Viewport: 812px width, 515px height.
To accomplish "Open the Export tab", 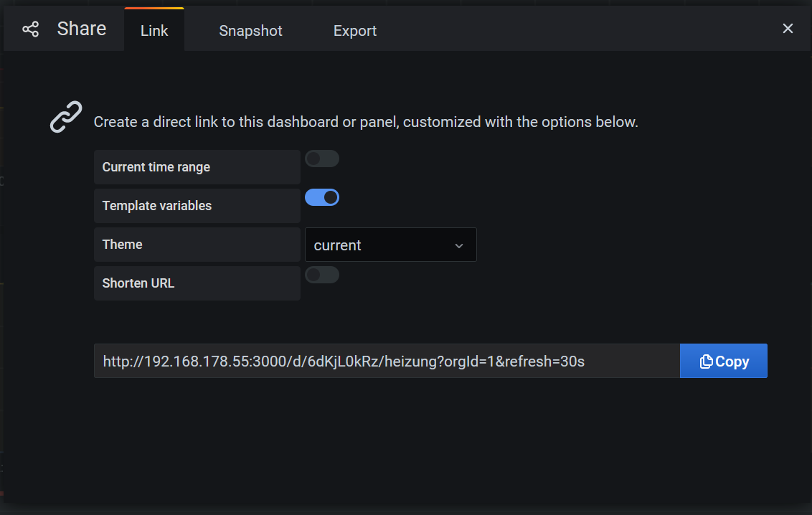I will tap(355, 31).
